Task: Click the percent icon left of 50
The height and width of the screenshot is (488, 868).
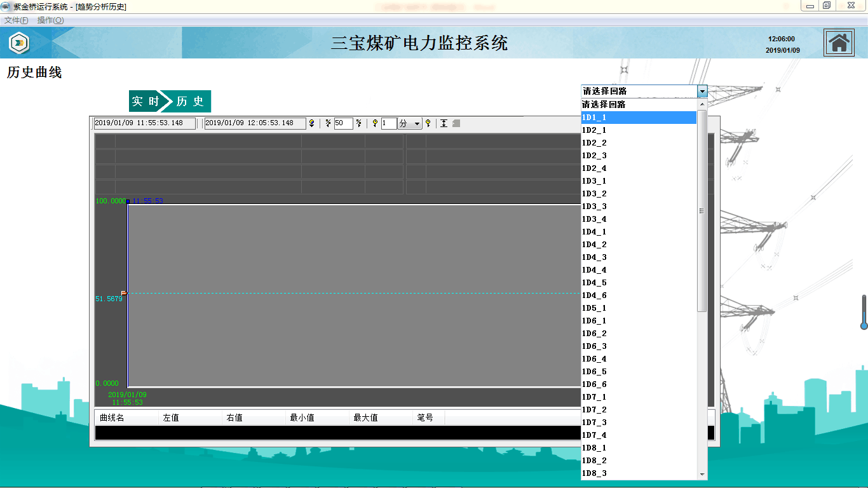Action: [x=328, y=123]
